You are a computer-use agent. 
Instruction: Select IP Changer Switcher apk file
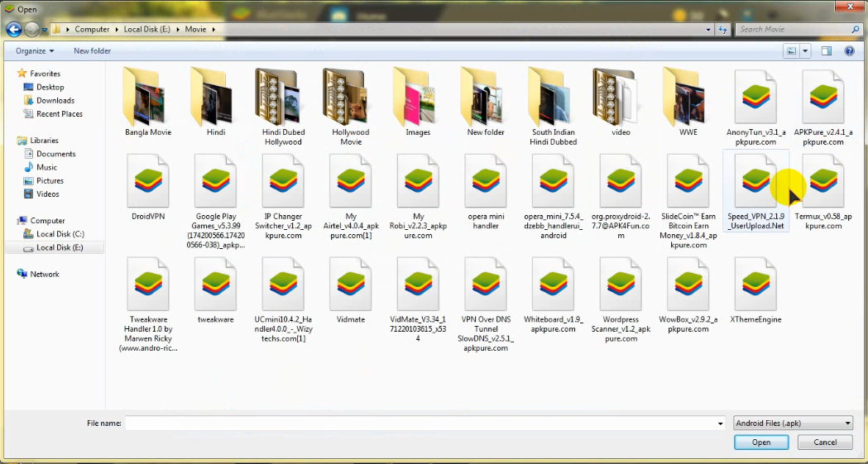coord(283,196)
